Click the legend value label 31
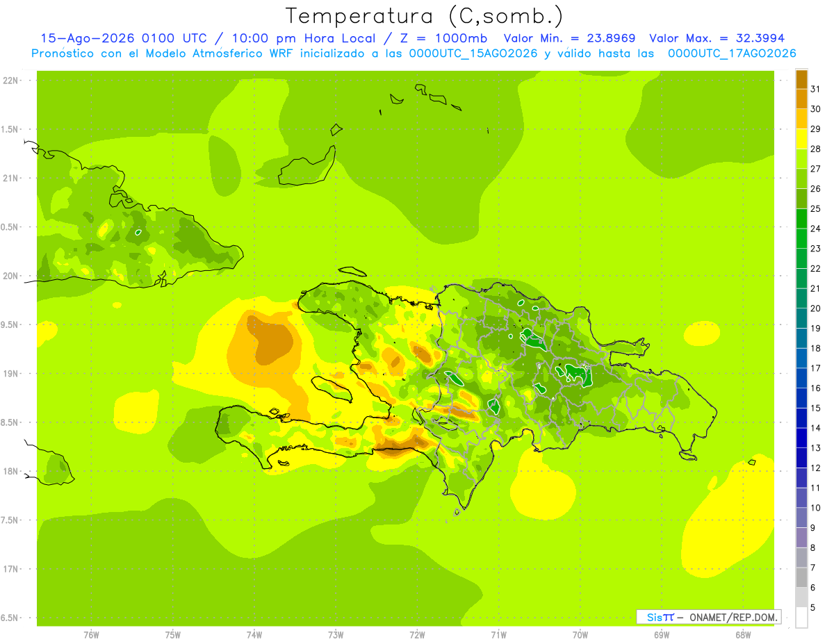834x644 pixels. (816, 88)
